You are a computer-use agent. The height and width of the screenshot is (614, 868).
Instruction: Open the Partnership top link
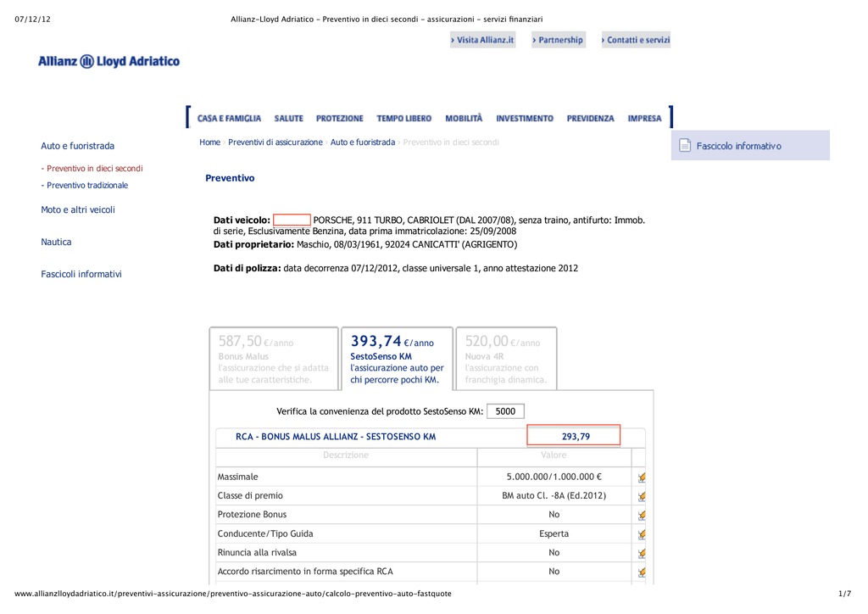(558, 40)
